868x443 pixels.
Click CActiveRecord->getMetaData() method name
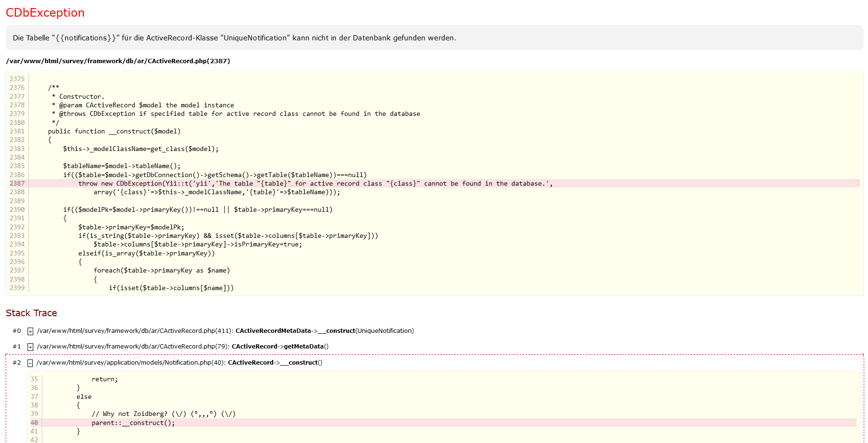coord(280,347)
